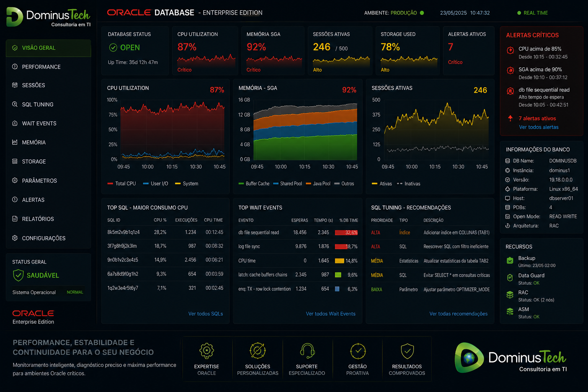The image size is (588, 392).
Task: Click the PDBs icon
Action: click(x=508, y=207)
